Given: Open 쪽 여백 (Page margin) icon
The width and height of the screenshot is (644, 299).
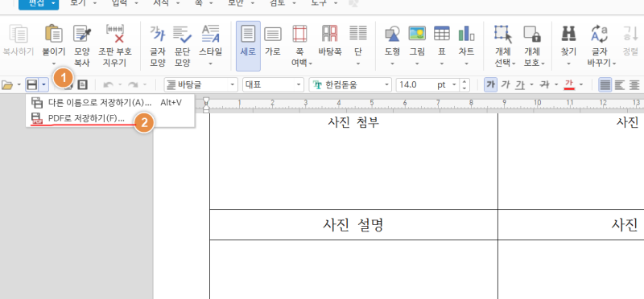Looking at the screenshot, I should [x=299, y=34].
